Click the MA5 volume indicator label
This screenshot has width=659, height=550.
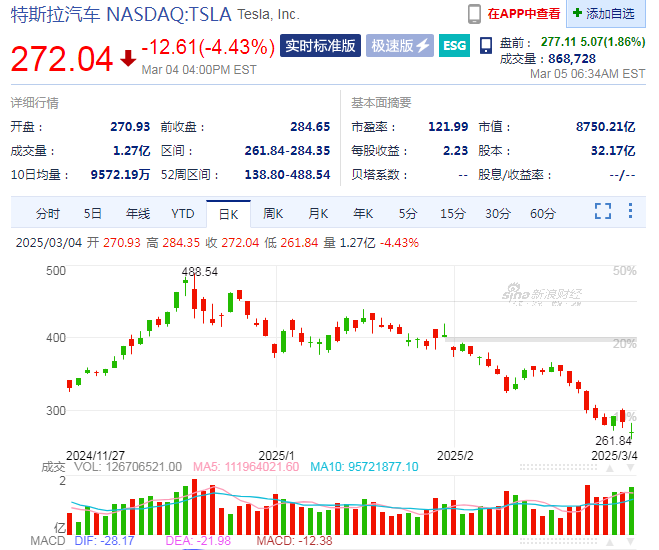(246, 467)
